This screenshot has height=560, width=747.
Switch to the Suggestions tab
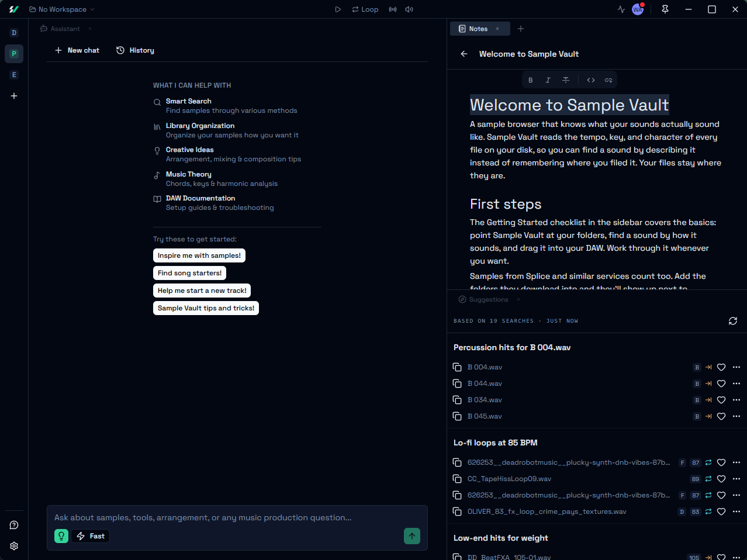click(483, 299)
